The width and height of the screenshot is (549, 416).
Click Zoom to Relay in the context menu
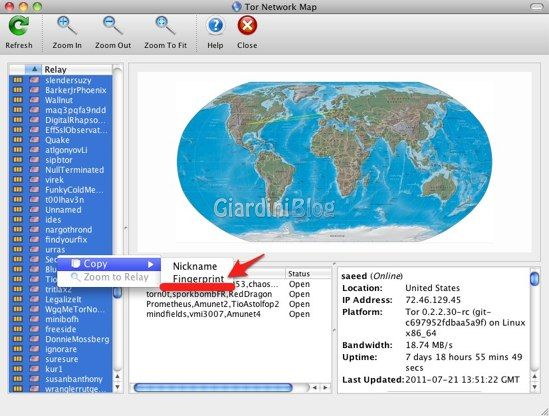click(109, 277)
